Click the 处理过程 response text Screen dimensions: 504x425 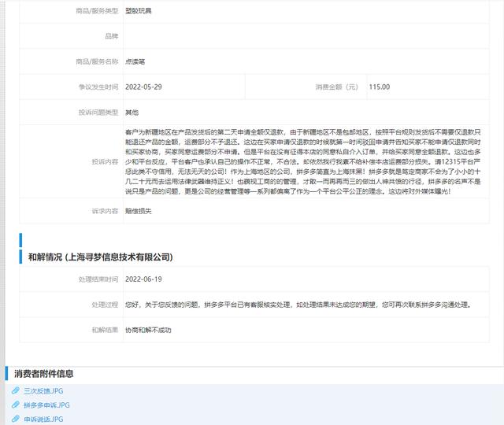click(299, 305)
